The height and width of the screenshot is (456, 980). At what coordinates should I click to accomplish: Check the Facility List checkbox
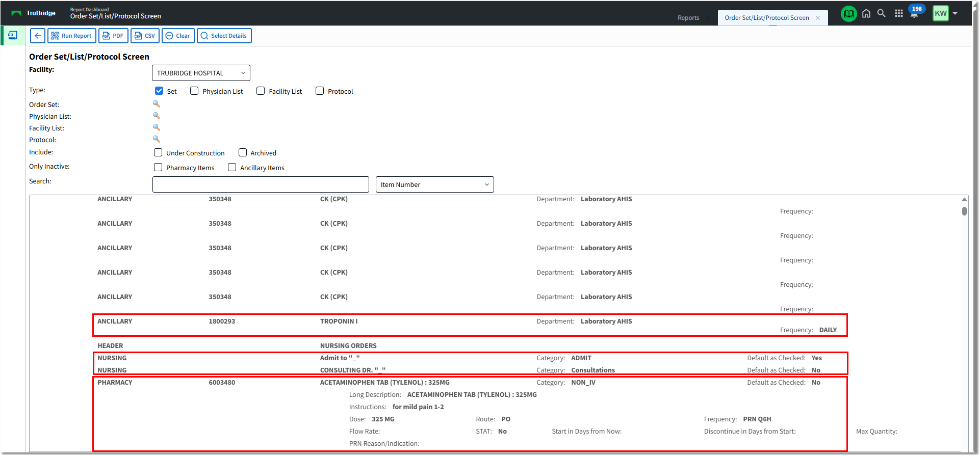(261, 91)
